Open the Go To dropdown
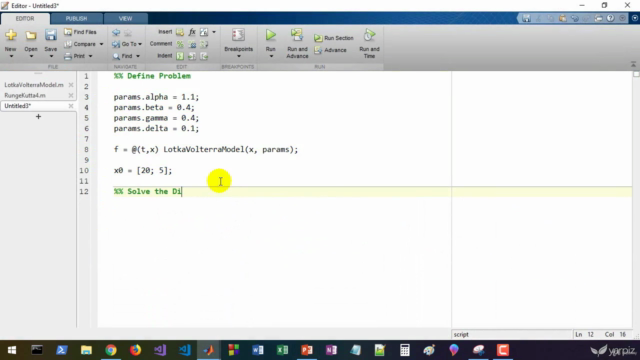640x360 pixels. pos(127,44)
